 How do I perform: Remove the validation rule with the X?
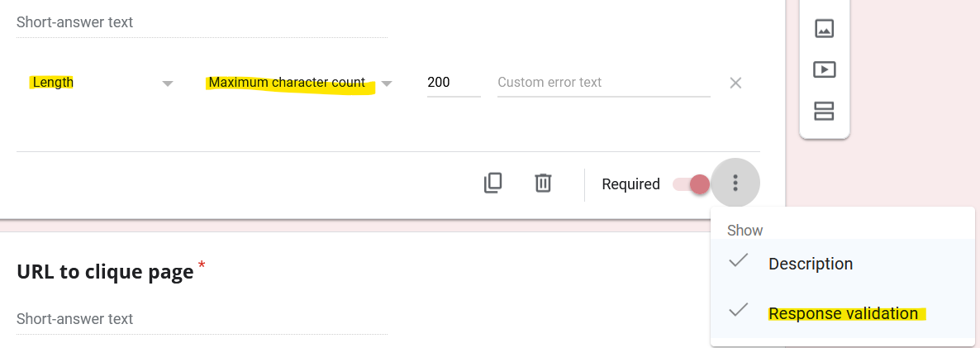tap(735, 83)
